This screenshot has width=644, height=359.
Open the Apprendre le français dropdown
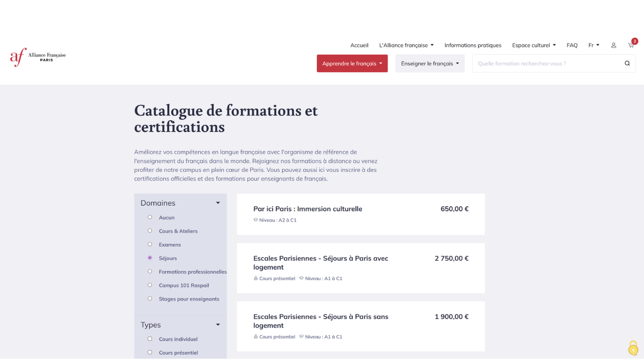click(352, 64)
